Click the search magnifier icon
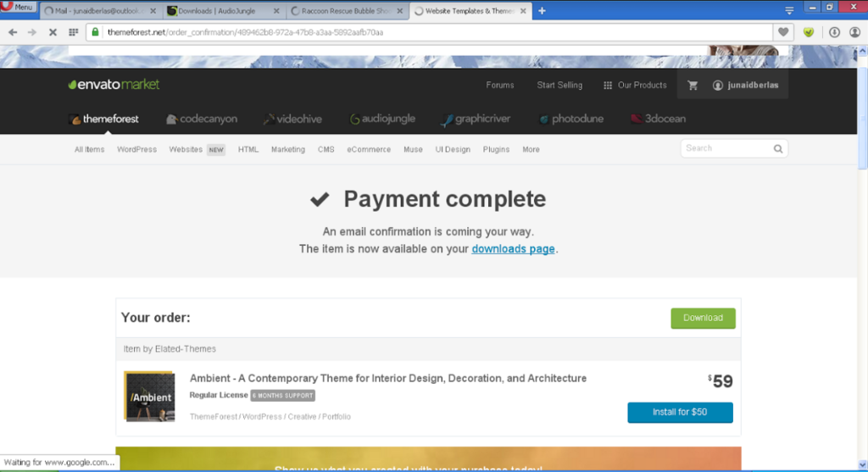This screenshot has width=868, height=472. click(x=778, y=148)
